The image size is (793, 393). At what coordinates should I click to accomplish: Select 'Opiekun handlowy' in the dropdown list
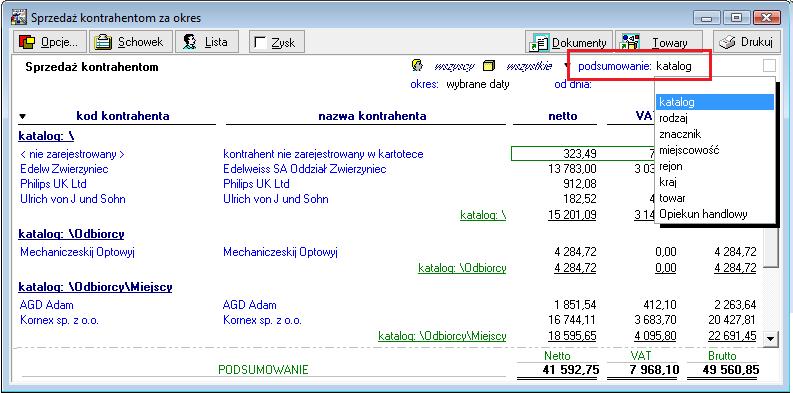715,214
